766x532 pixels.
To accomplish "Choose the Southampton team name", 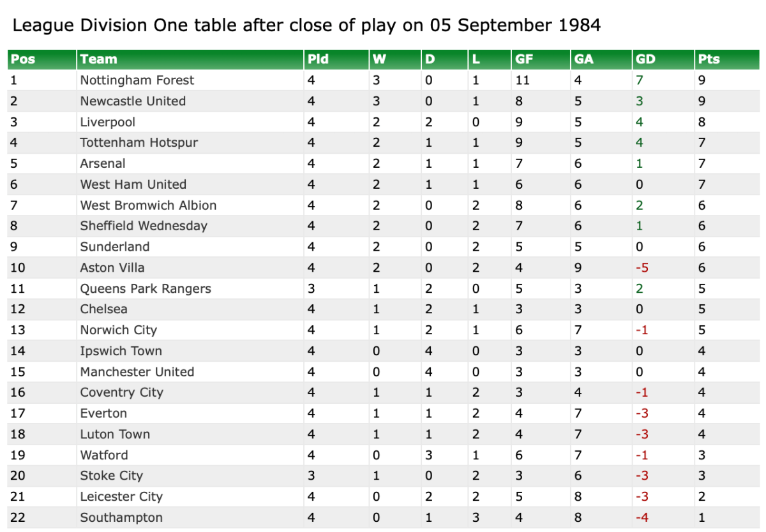I will point(121,518).
